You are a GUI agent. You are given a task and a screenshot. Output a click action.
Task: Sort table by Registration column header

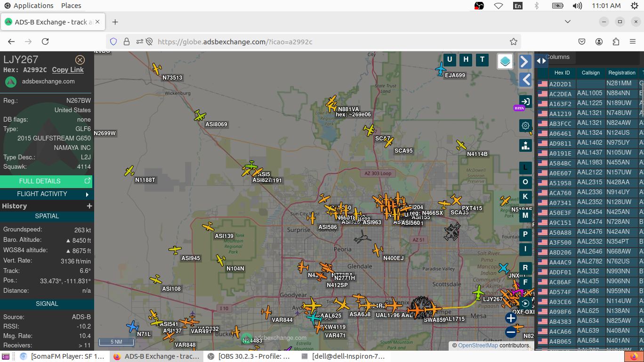(622, 73)
